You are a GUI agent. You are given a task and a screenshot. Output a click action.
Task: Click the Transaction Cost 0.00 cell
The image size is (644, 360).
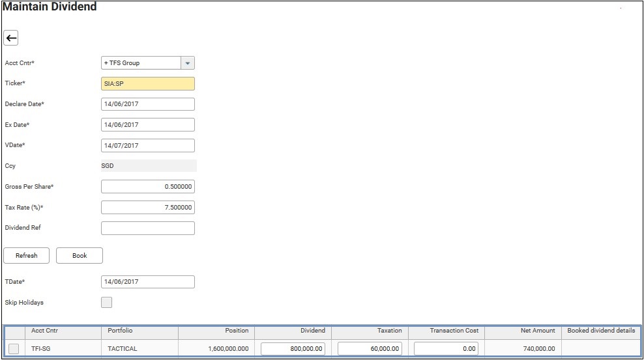click(x=446, y=349)
